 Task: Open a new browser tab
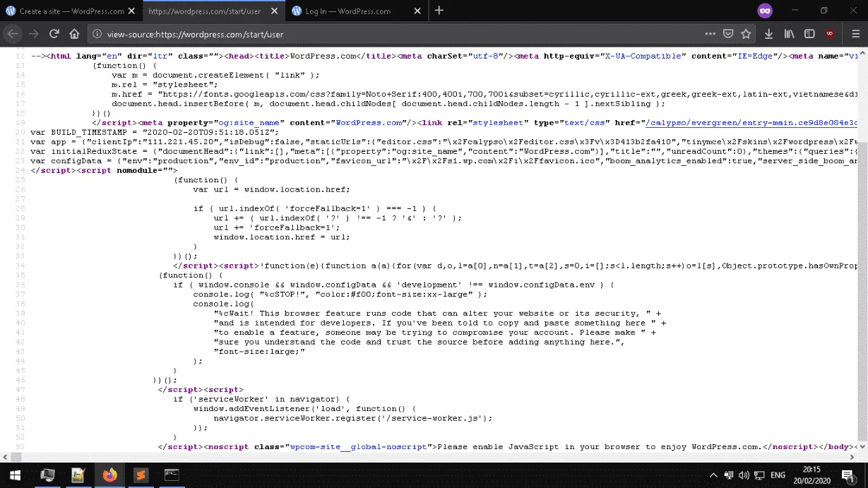pos(439,11)
